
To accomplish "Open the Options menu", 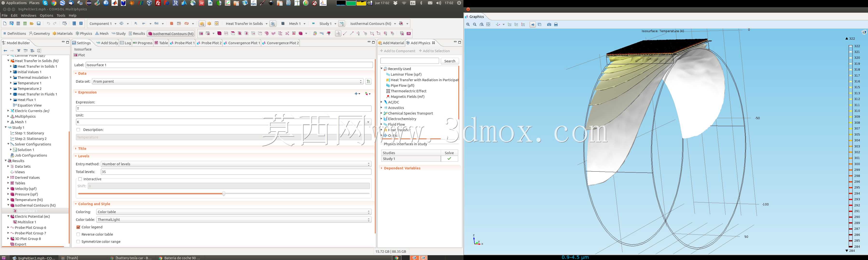I will tap(47, 15).
